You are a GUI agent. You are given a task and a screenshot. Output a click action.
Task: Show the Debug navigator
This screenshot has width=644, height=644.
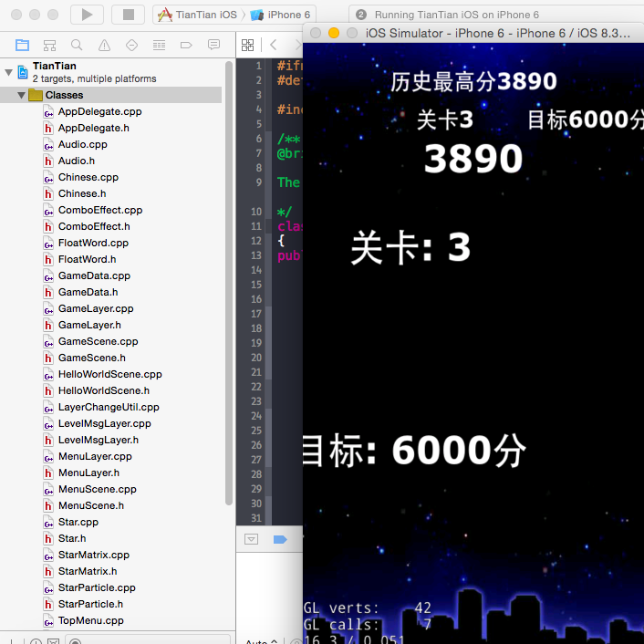(159, 45)
